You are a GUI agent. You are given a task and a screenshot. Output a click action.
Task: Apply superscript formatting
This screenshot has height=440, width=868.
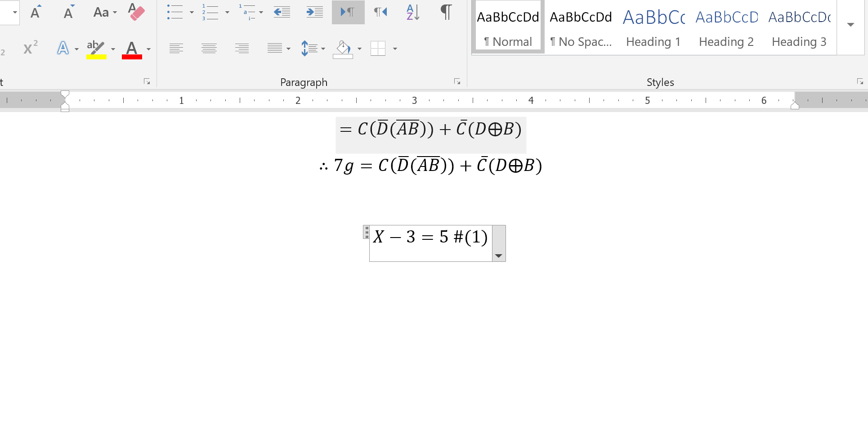click(x=30, y=48)
